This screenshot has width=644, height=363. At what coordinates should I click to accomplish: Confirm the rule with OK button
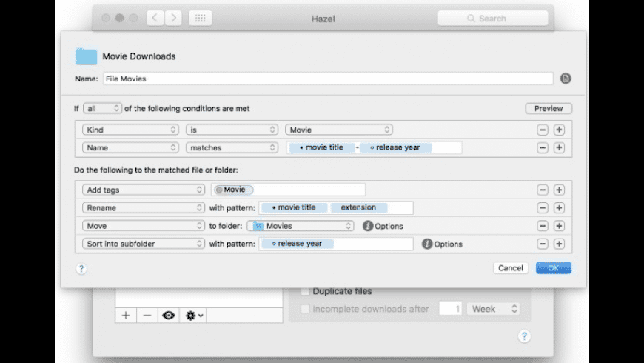tap(553, 268)
